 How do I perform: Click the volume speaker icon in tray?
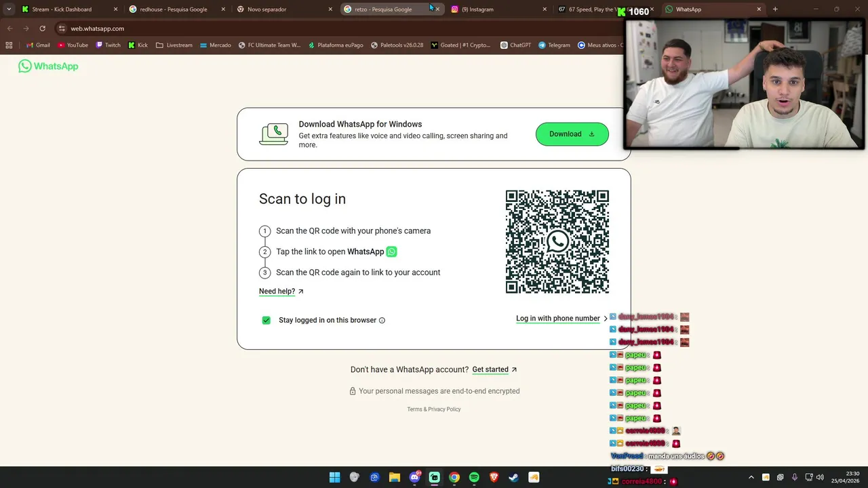(x=820, y=478)
